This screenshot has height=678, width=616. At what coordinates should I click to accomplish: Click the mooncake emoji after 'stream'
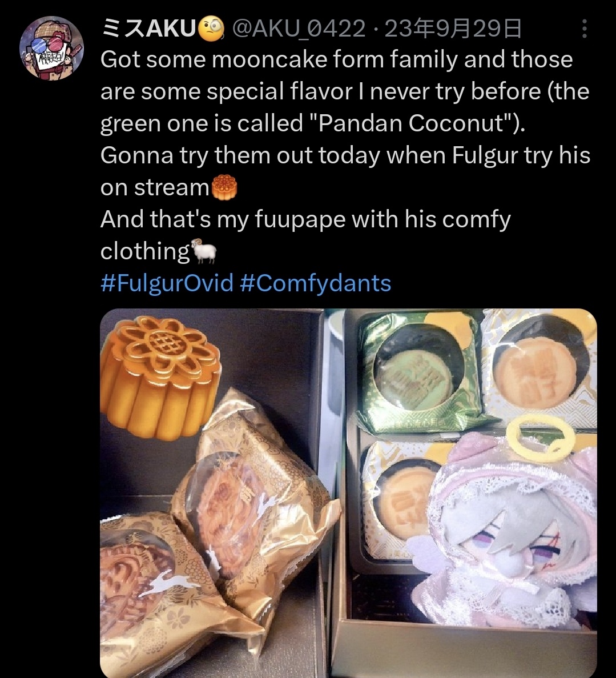click(x=224, y=187)
